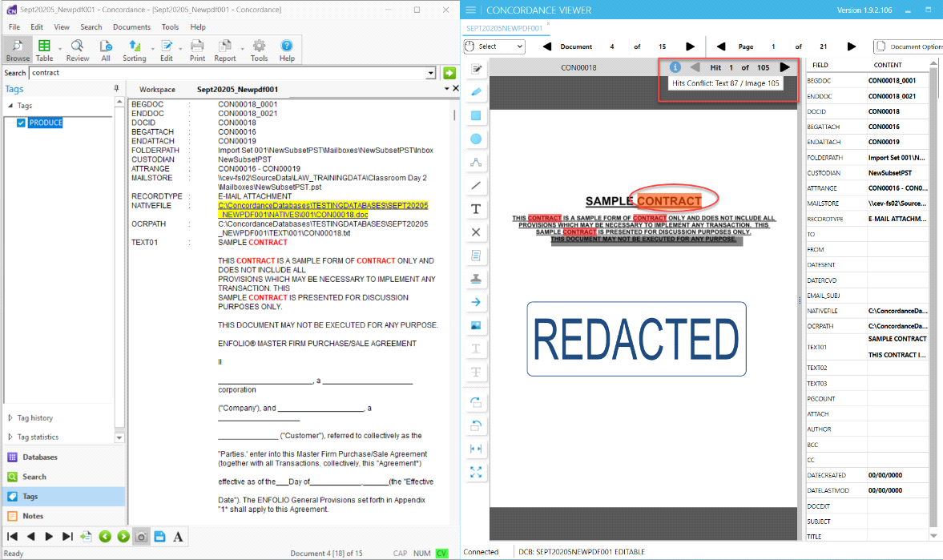Open the Documents menu
The width and height of the screenshot is (943, 560).
click(x=131, y=27)
